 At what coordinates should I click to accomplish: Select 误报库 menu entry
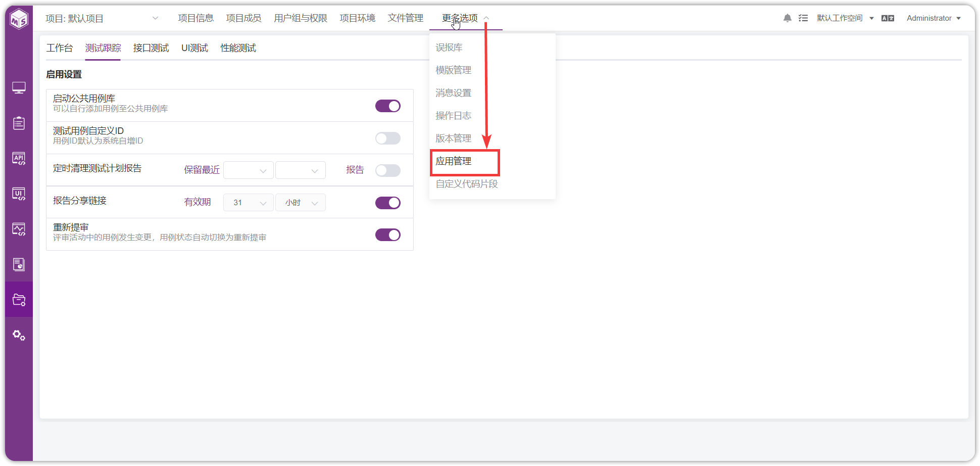[x=449, y=48]
